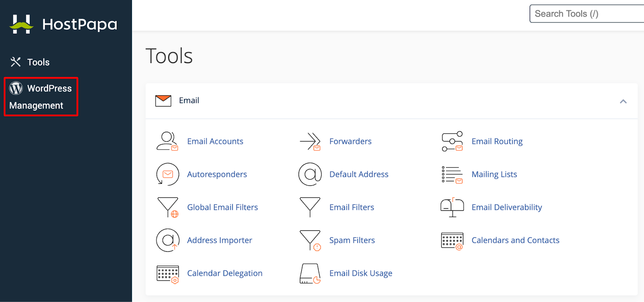
Task: Open the Calendars and Contacts link
Action: pos(515,240)
